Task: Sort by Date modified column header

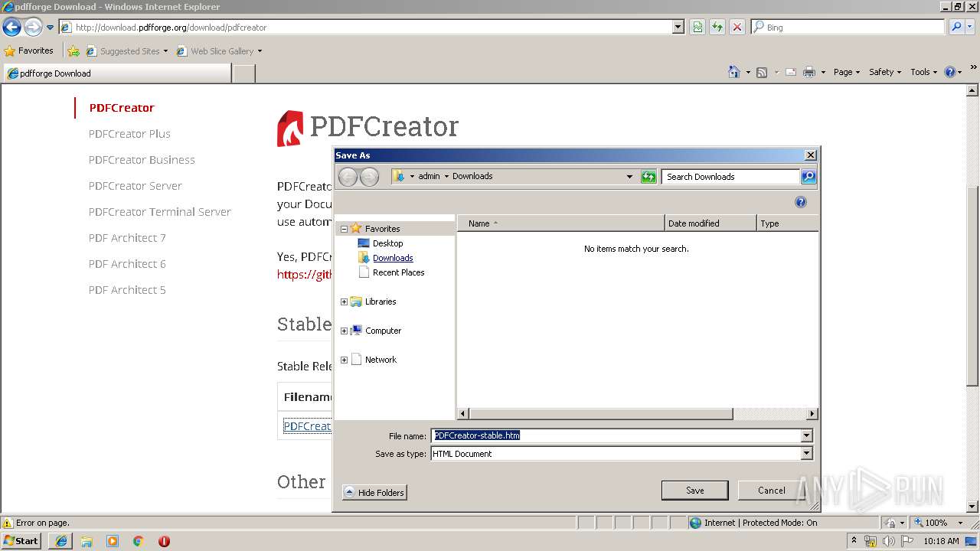Action: [710, 223]
